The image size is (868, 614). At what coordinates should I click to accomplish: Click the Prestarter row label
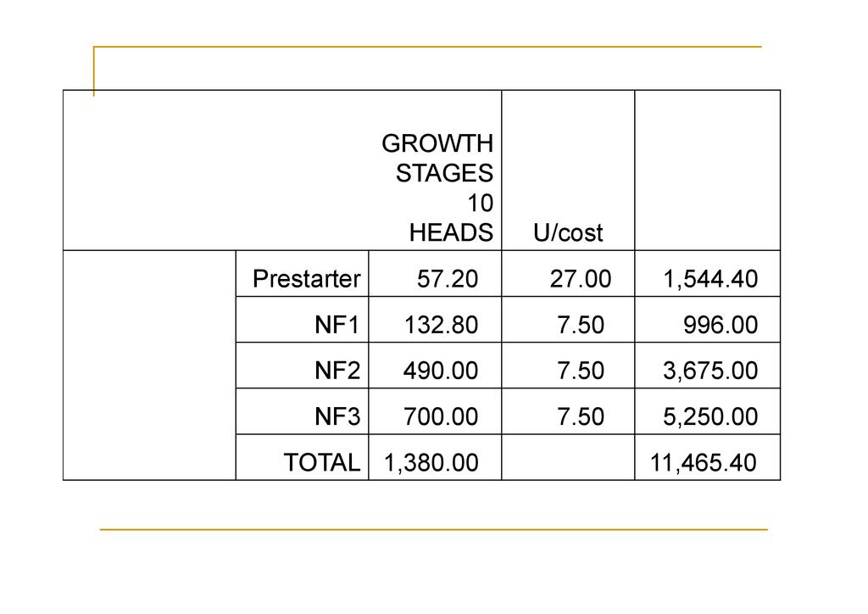[306, 279]
